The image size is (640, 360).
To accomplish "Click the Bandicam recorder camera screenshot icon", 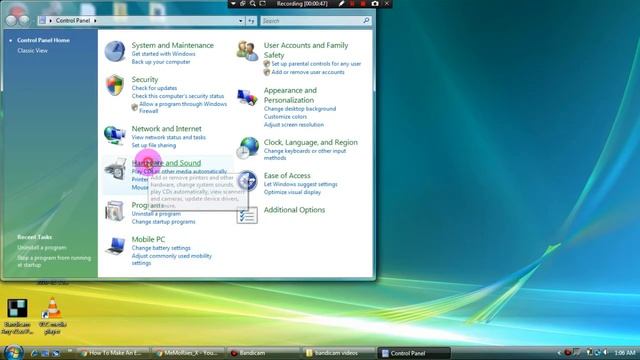I will (x=375, y=4).
